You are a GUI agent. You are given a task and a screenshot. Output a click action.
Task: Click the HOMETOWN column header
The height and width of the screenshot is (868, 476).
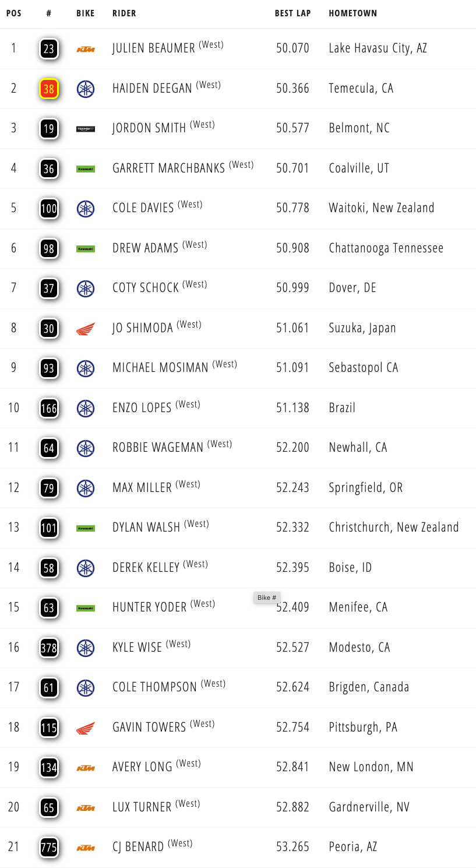coord(353,13)
